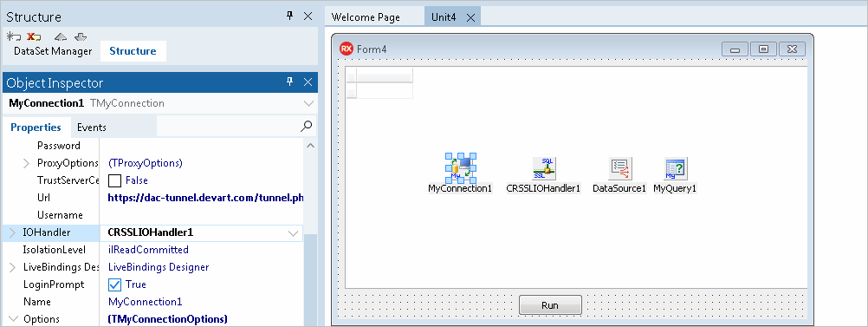Open the component selector dropdown for MyConnection1

[x=308, y=103]
